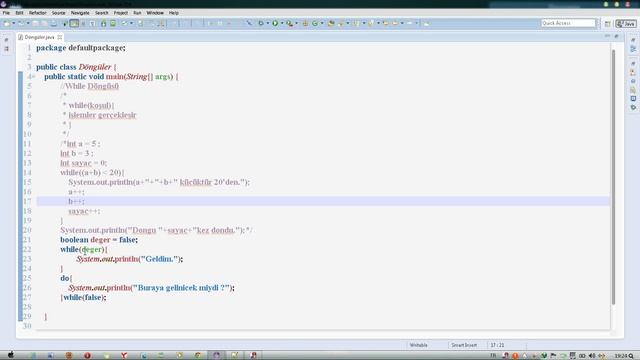
Task: Collapse the main method fold marker
Action: (33, 77)
